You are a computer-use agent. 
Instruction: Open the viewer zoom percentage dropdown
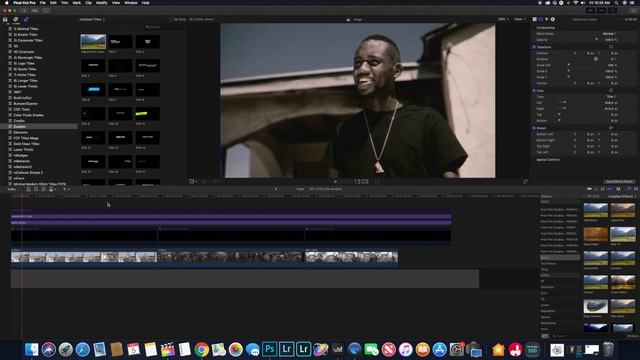tap(503, 19)
